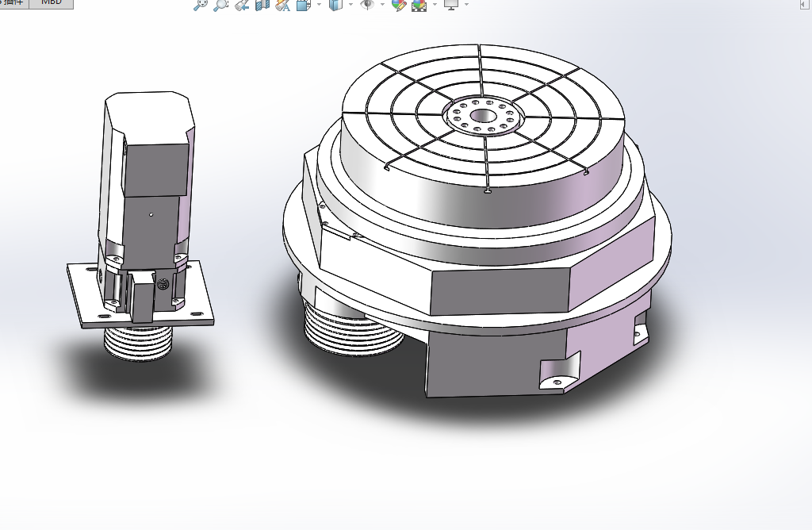Return to the Previous View

point(242,6)
